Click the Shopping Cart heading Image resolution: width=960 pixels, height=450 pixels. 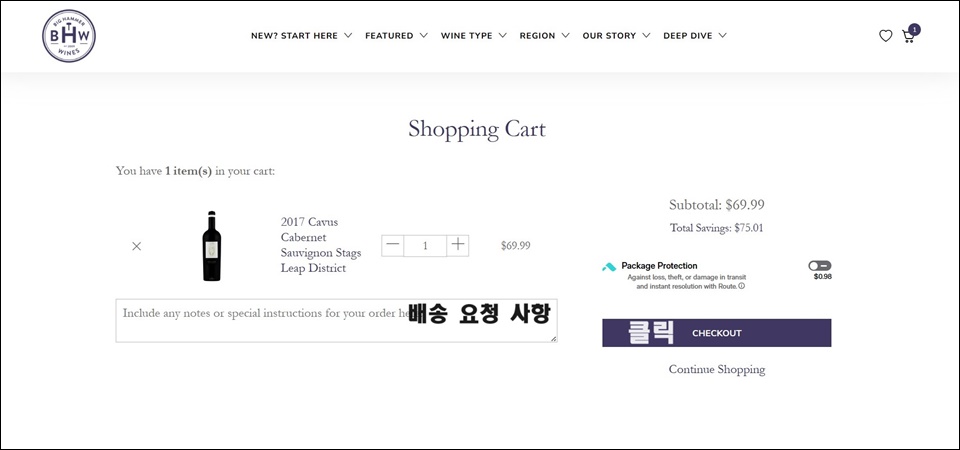click(x=477, y=129)
